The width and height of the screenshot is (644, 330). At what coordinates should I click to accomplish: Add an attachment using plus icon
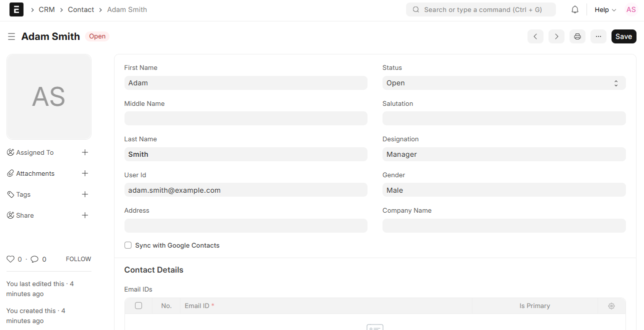(85, 173)
